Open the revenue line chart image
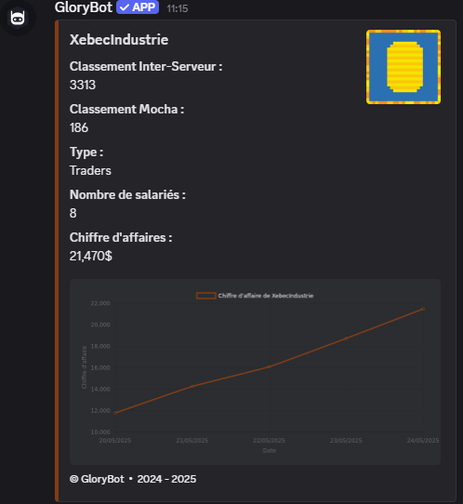Screen dimensions: 463x504 point(255,372)
